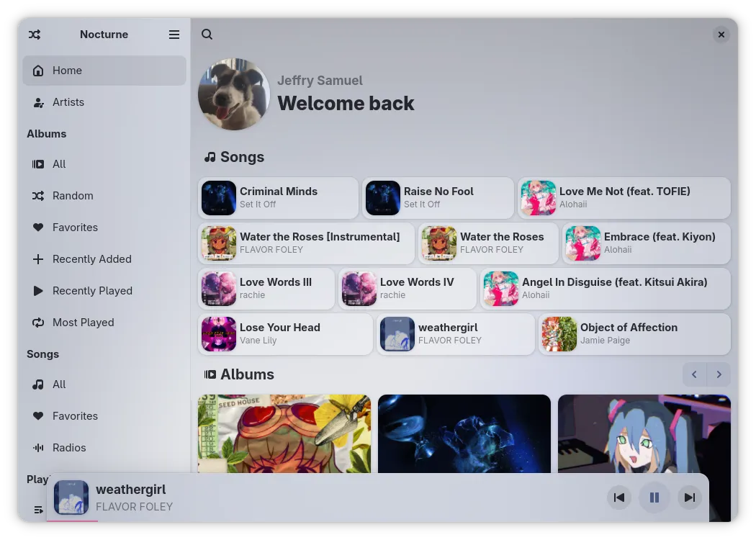
Task: Go to Home in the sidebar
Action: (104, 71)
